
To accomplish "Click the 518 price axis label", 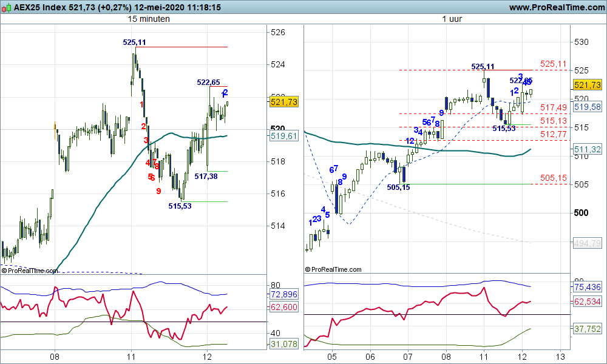I will point(278,162).
